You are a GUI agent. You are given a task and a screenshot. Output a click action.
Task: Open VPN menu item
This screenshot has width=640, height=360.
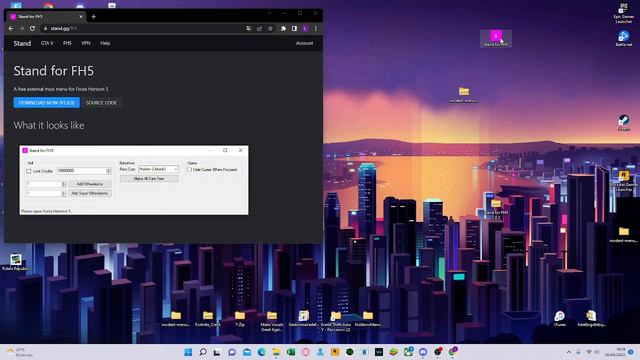86,43
